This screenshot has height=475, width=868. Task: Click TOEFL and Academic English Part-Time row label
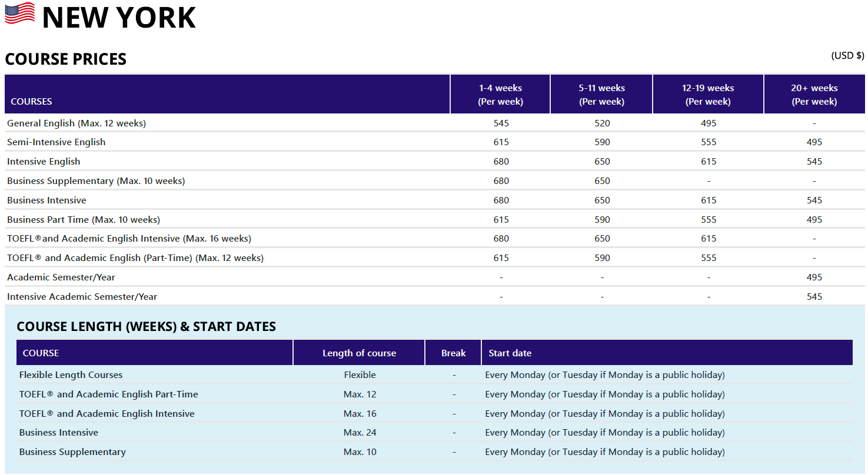point(108,394)
